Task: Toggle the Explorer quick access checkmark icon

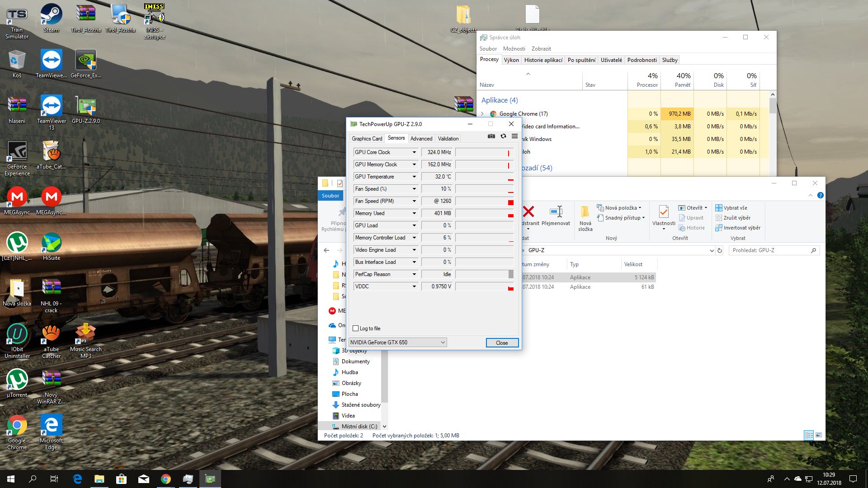Action: coord(340,183)
